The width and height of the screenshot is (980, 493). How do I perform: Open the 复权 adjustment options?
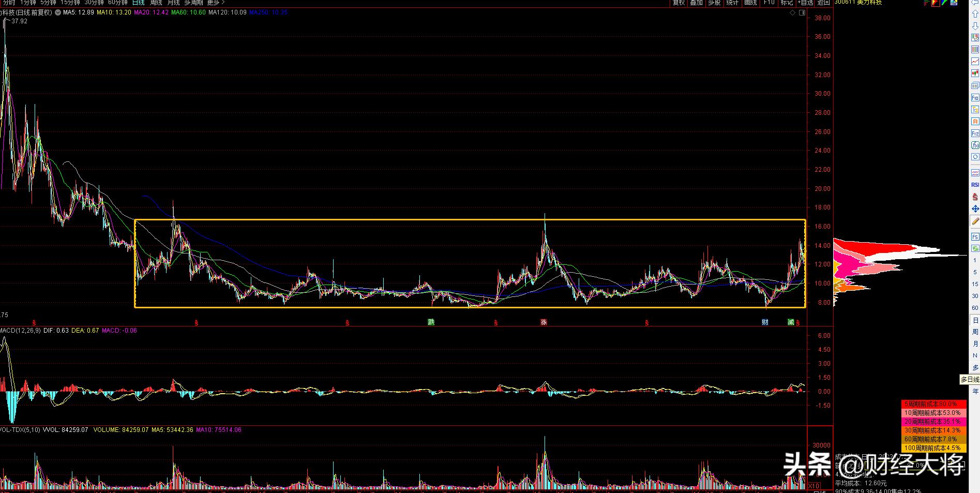tap(679, 3)
